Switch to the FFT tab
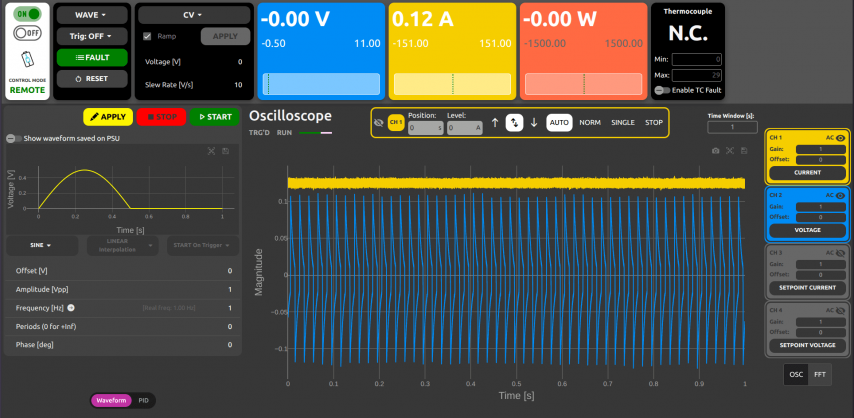 [x=820, y=374]
